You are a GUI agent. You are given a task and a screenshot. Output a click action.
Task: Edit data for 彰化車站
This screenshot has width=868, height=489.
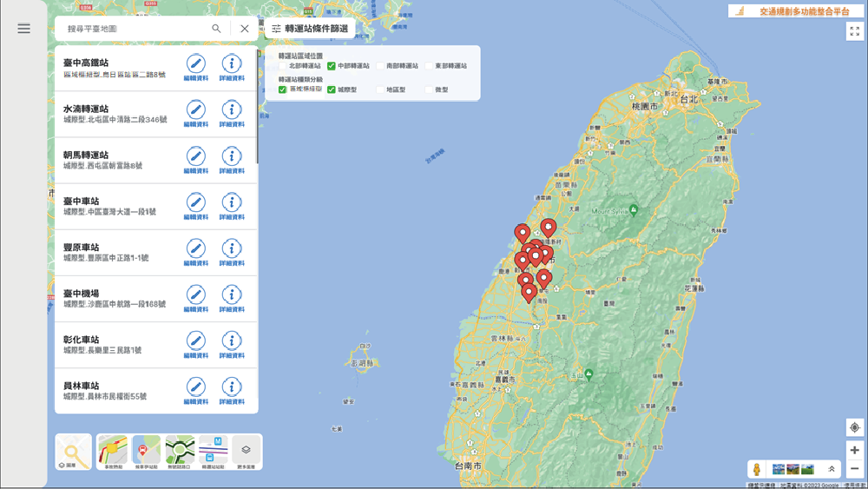(196, 345)
